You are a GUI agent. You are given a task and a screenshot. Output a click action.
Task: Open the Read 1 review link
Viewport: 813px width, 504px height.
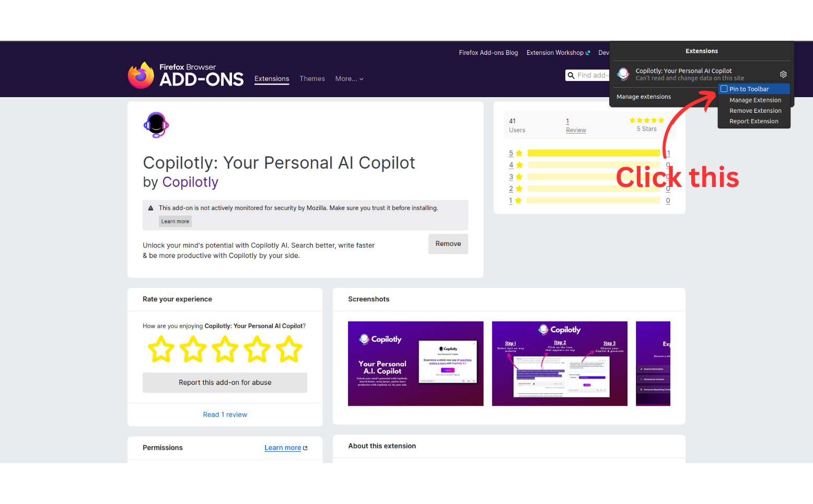pos(225,415)
